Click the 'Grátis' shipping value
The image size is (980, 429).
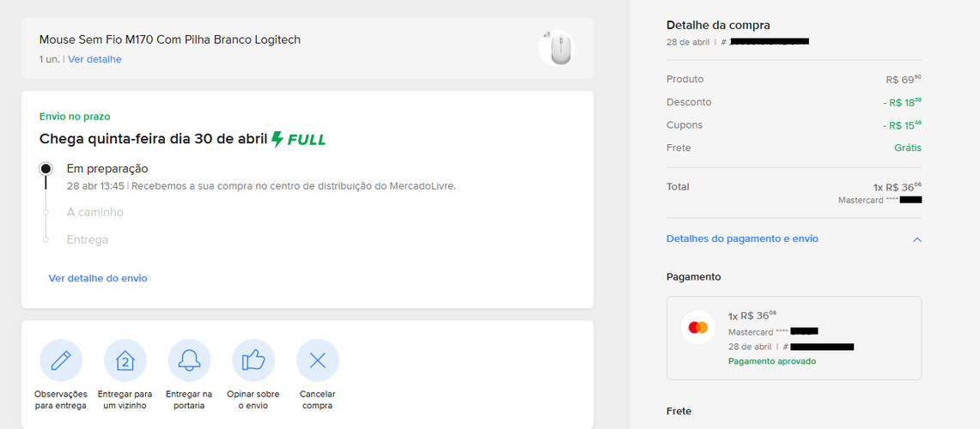point(908,148)
